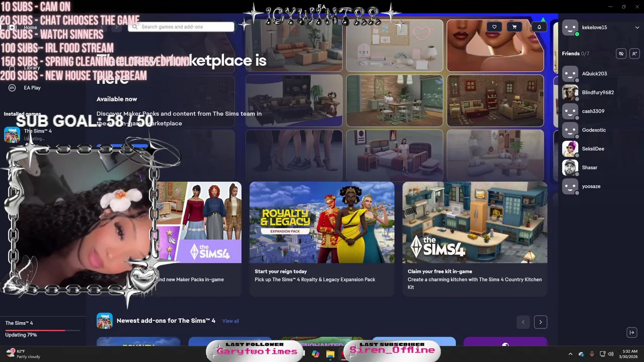Click kekelove15 profile avatar
Image resolution: width=644 pixels, height=362 pixels.
click(x=570, y=28)
